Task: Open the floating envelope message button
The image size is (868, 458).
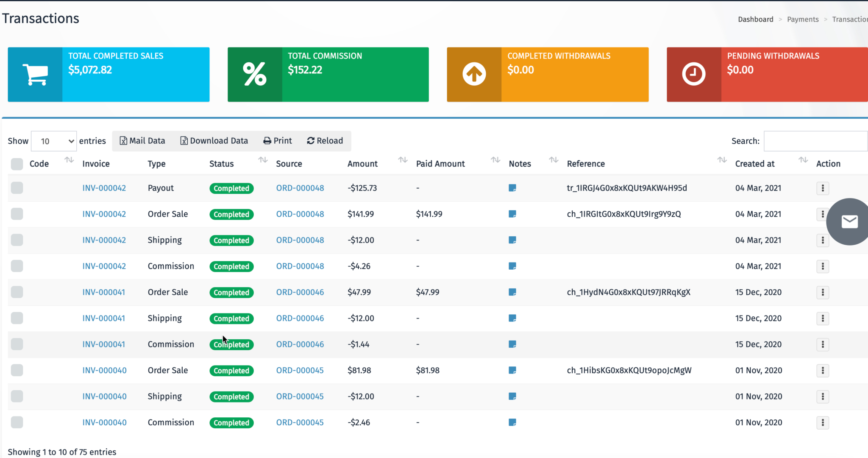Action: pyautogui.click(x=849, y=221)
